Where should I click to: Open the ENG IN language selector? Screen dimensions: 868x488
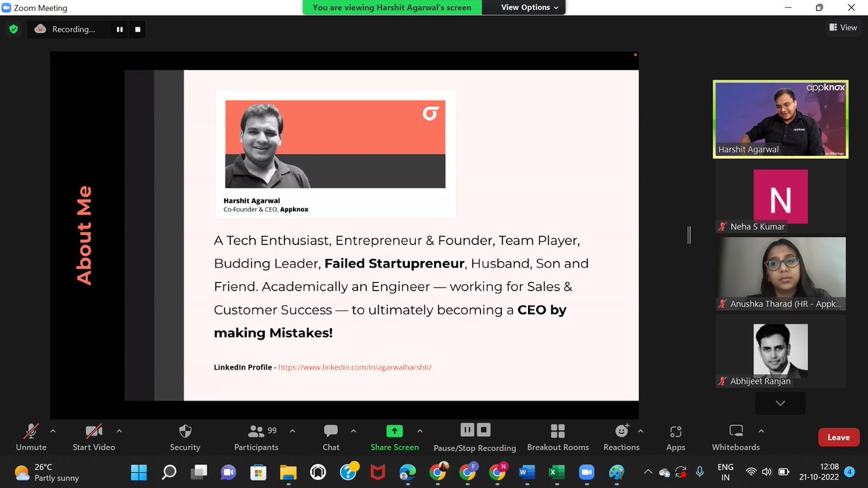coord(726,472)
